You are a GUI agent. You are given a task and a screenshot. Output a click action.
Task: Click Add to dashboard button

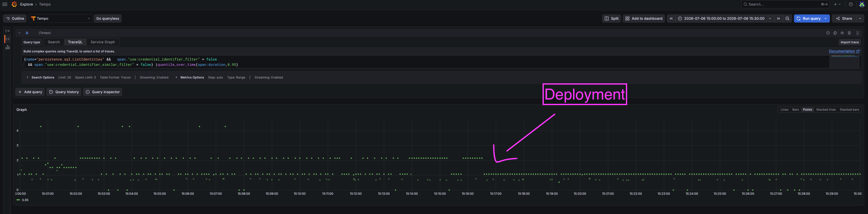point(644,18)
